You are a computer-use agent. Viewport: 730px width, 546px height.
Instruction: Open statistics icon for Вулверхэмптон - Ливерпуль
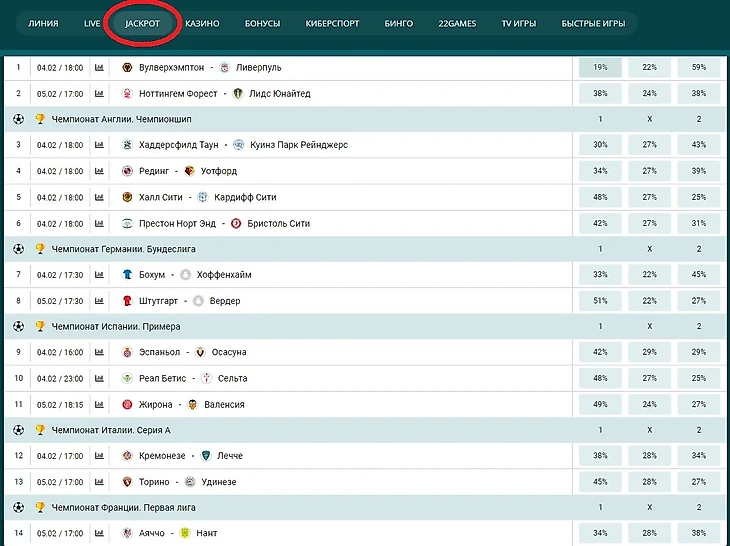point(99,67)
